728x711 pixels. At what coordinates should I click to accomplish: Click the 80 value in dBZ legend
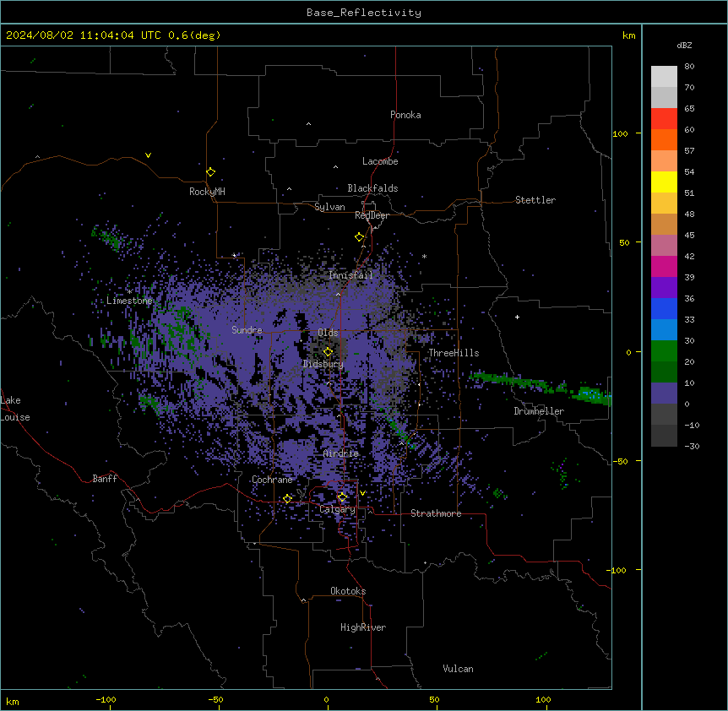[689, 67]
